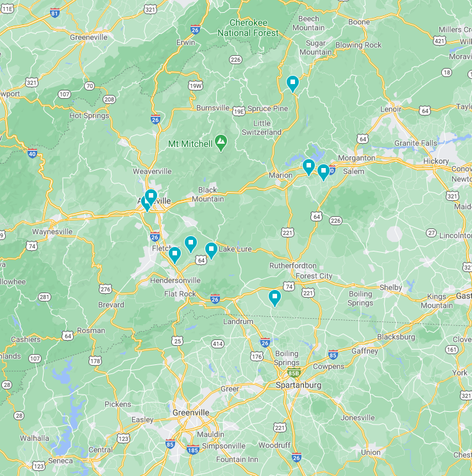Click the US 421 route shield
The image size is (472, 476).
click(x=439, y=40)
